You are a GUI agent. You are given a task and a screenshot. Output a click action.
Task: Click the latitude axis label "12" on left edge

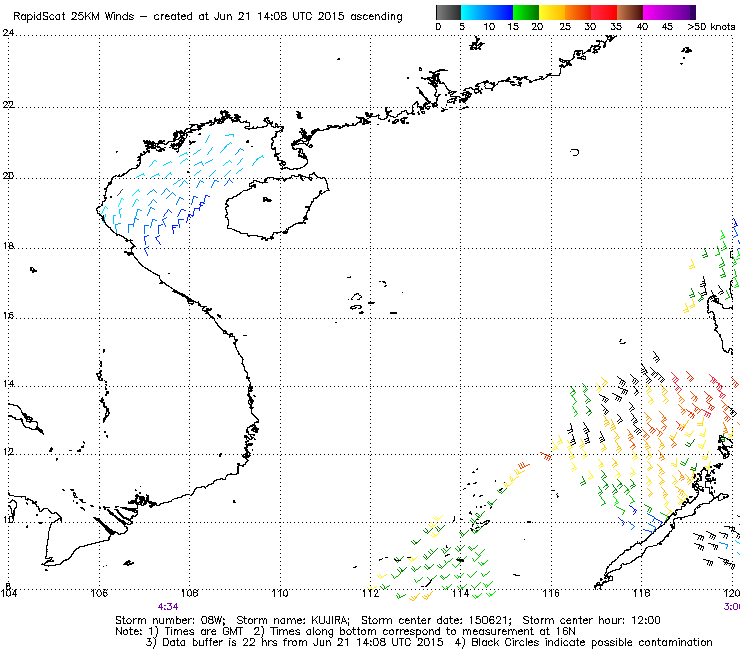pos(7,452)
